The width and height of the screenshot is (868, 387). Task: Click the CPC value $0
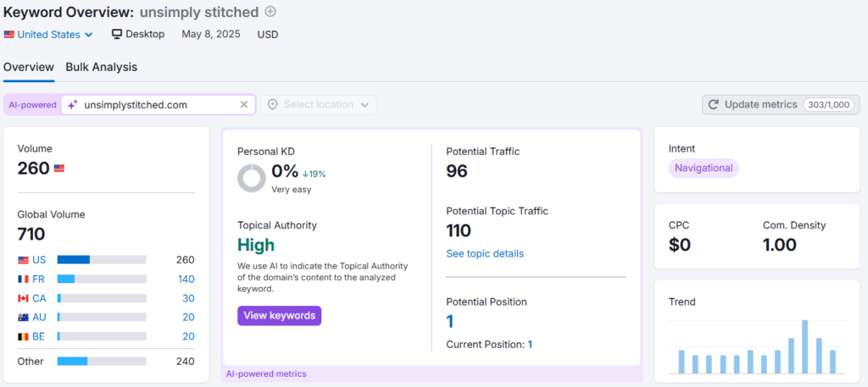click(x=680, y=245)
